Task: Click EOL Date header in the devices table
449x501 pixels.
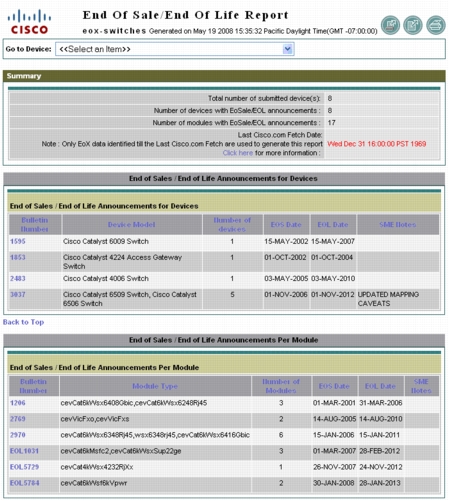Action: coord(333,225)
